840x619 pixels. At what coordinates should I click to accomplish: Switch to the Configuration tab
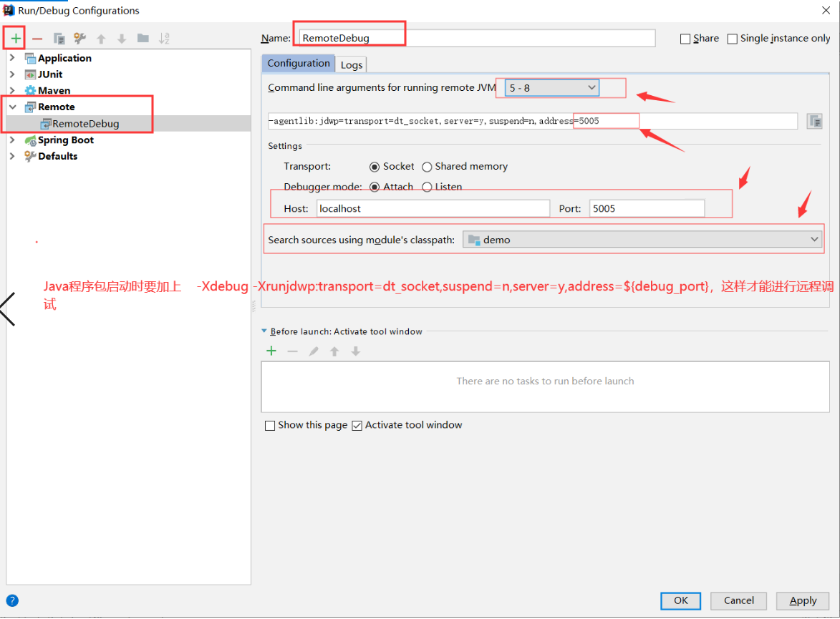pos(299,63)
